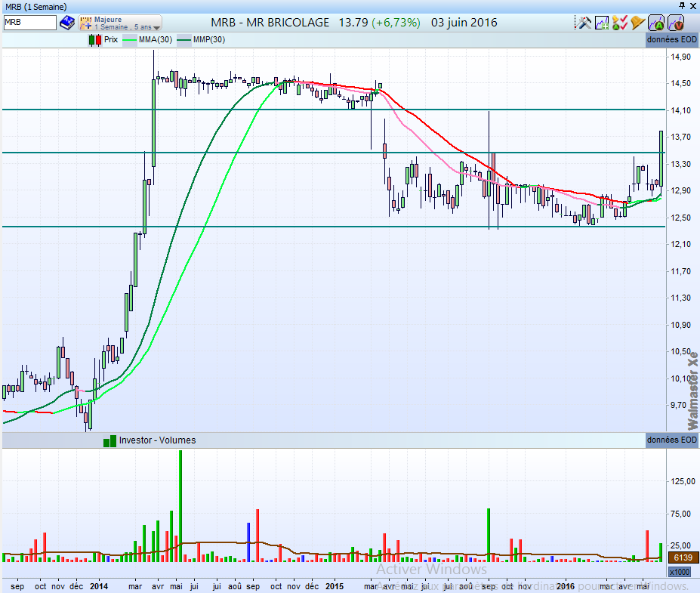Close the MRB chart panel
This screenshot has width=700, height=593.
coord(693,6)
